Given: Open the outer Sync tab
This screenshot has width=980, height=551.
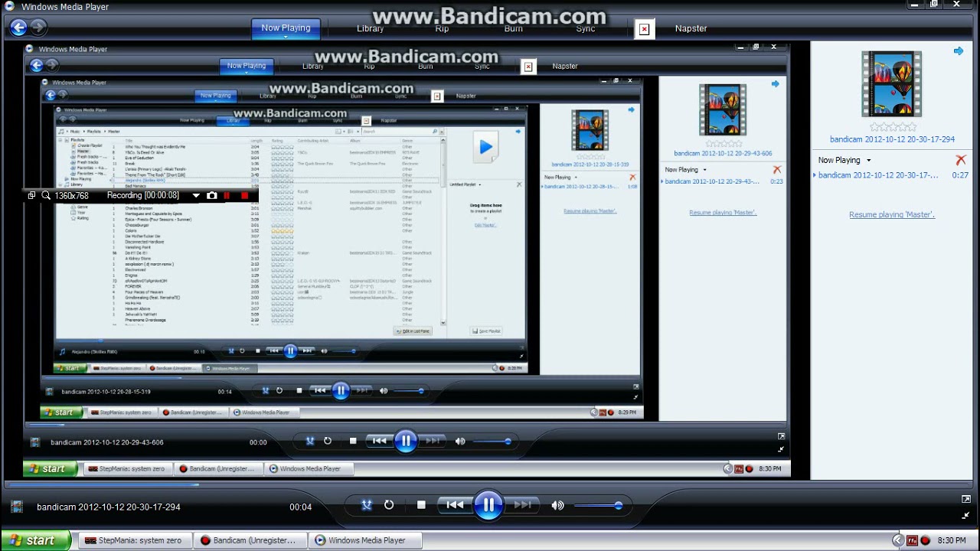Looking at the screenshot, I should (x=586, y=28).
